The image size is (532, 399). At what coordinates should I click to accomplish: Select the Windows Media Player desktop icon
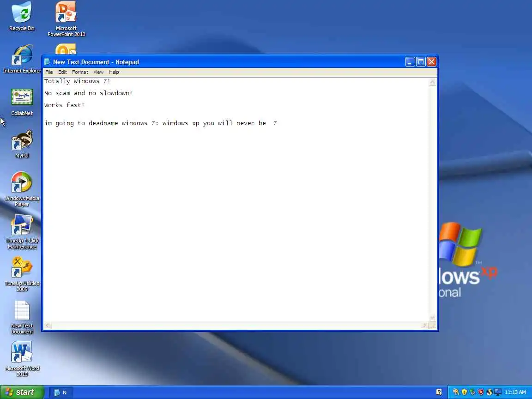[22, 189]
